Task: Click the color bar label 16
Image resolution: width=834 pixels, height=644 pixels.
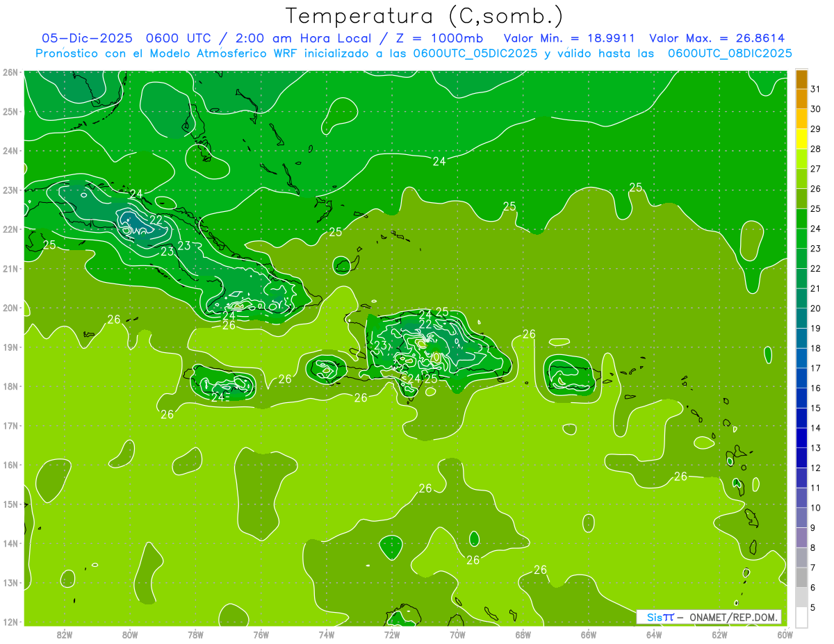Action: coord(816,388)
